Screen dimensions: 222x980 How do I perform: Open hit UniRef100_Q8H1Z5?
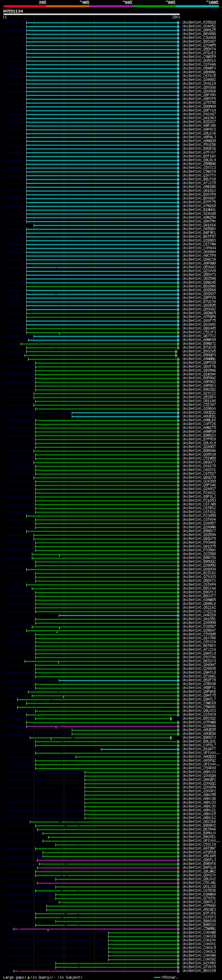199,30
